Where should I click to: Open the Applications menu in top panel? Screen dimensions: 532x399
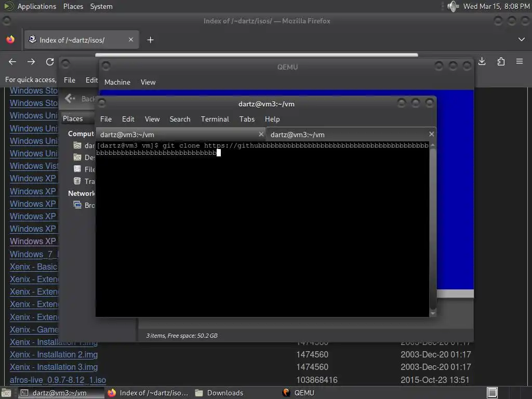point(37,6)
